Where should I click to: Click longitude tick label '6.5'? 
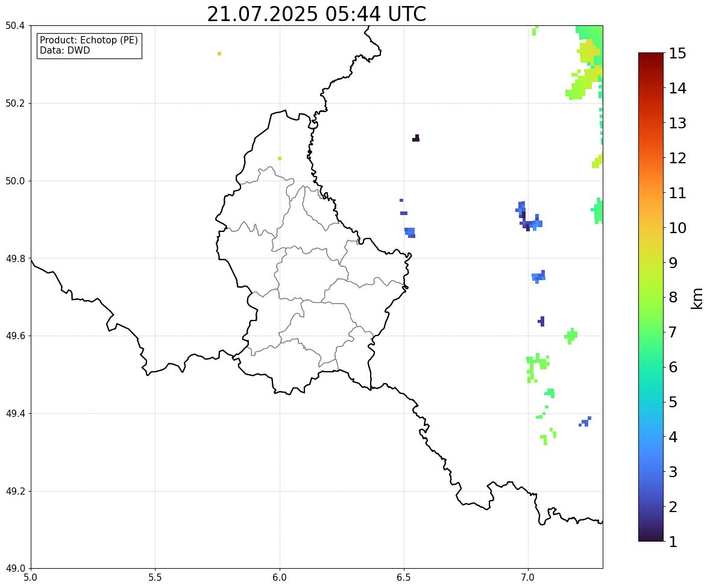click(x=403, y=577)
